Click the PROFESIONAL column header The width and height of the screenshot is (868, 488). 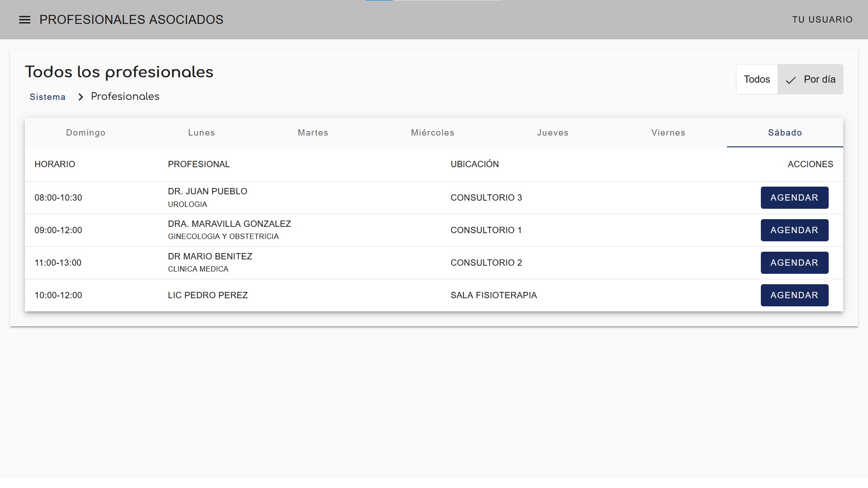coord(199,164)
